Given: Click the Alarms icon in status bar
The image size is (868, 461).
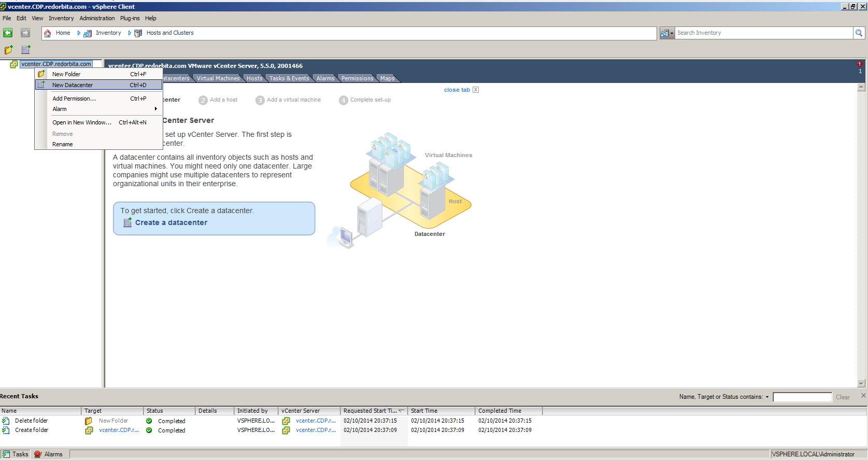Looking at the screenshot, I should pyautogui.click(x=38, y=454).
